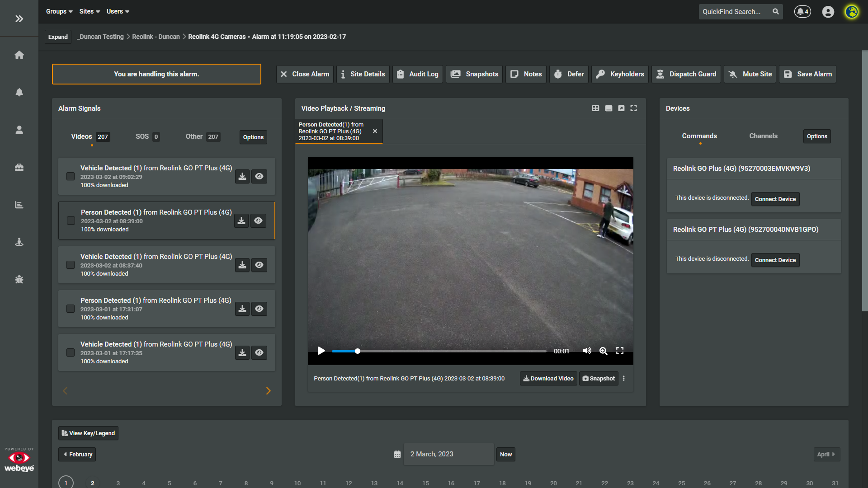Connect the Reolink GO PT Plus device

click(775, 260)
